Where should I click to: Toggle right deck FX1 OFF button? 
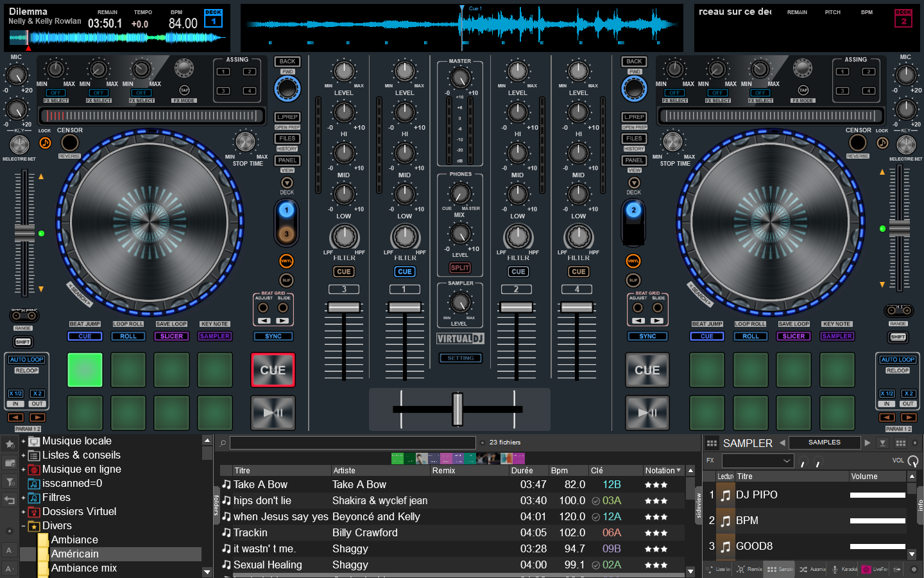click(x=674, y=93)
